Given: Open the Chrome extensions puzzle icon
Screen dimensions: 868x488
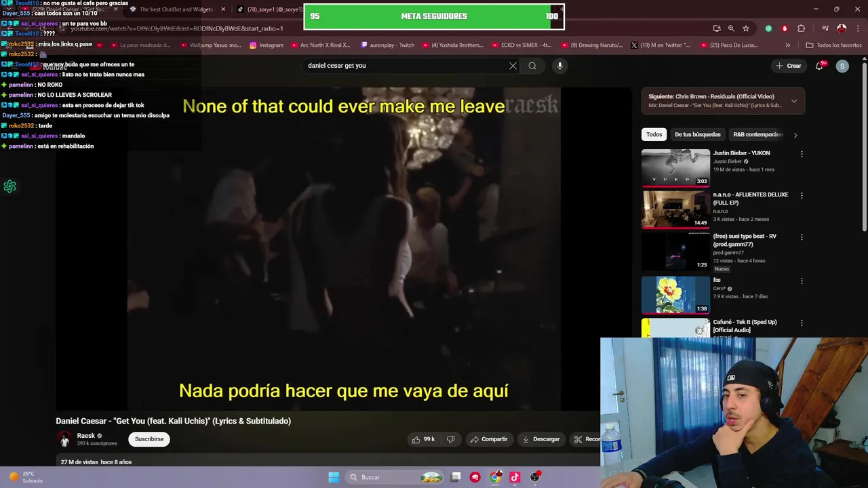Looking at the screenshot, I should (x=802, y=28).
